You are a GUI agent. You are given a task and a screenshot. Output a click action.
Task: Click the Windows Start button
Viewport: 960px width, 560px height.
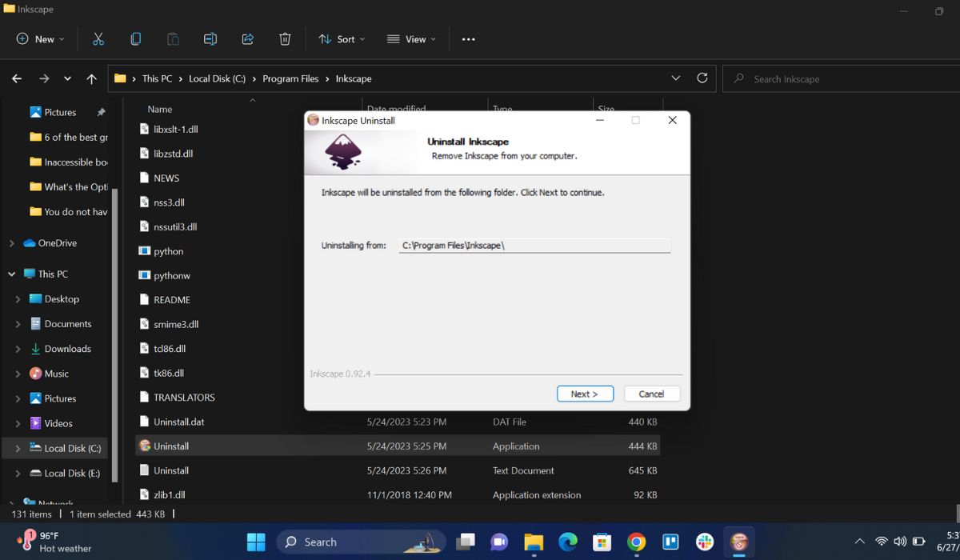point(255,542)
